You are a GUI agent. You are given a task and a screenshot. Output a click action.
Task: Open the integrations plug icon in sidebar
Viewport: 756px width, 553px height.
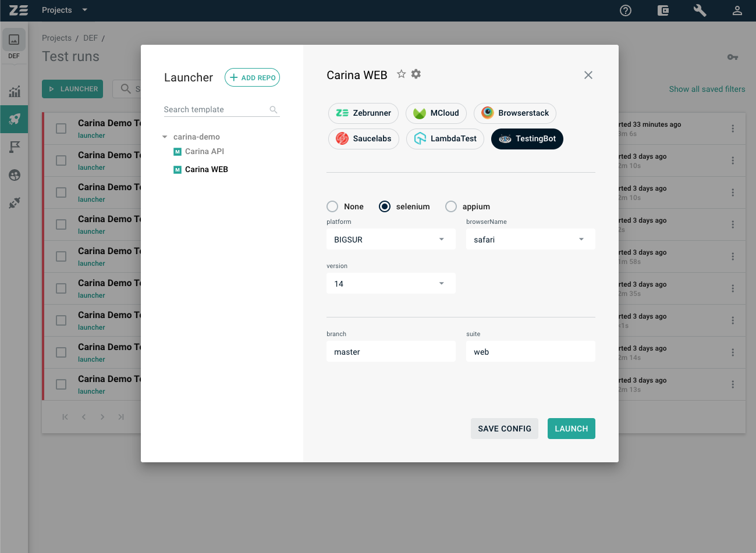pos(15,203)
